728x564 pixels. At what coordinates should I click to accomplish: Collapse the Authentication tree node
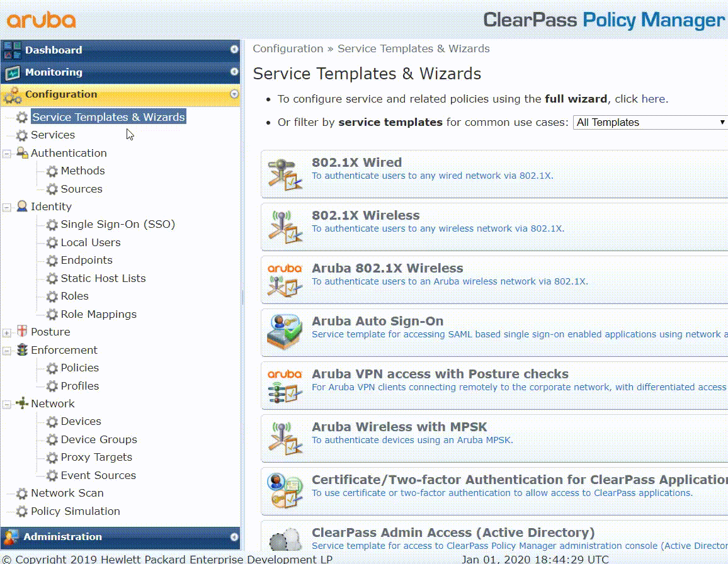coord(7,154)
